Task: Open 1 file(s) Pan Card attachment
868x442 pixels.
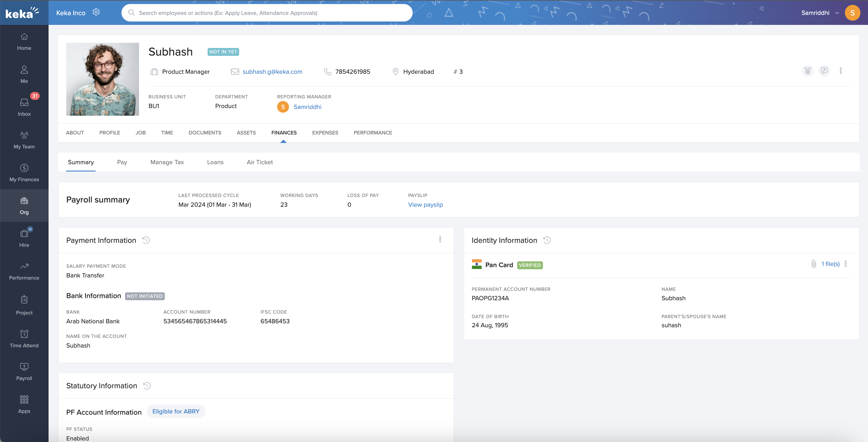Action: [830, 264]
